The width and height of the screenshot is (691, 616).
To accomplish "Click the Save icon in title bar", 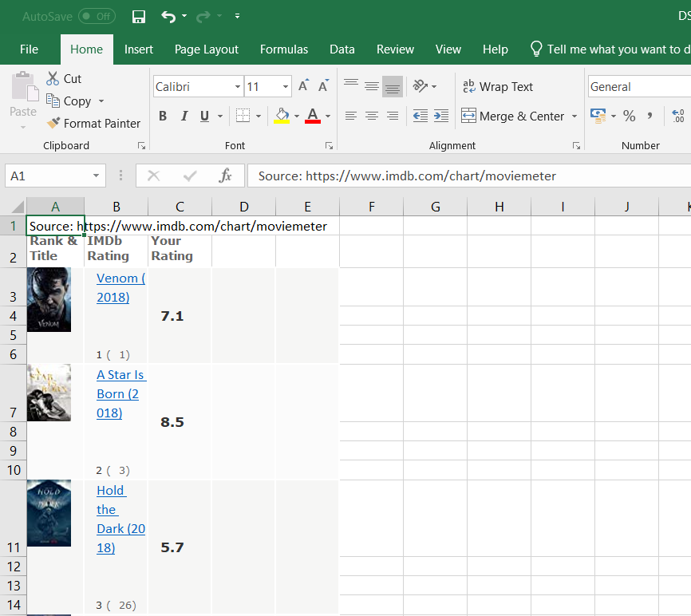I will 139,16.
